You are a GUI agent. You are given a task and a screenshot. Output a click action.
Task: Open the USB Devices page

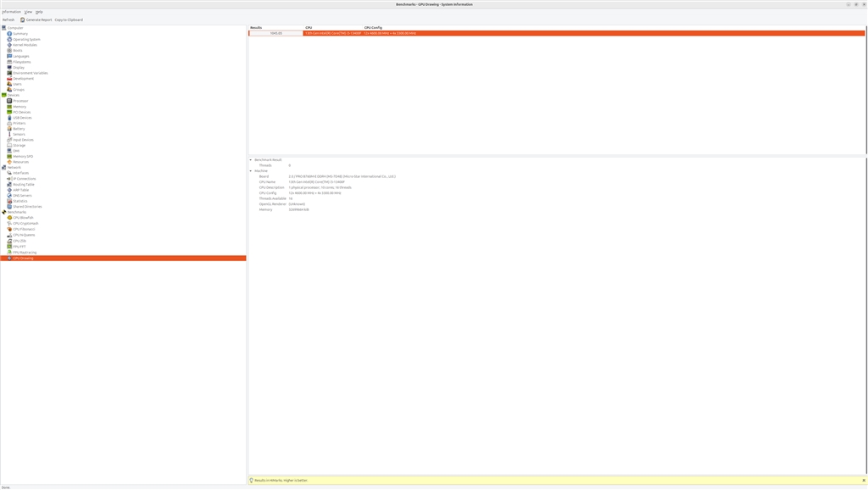[x=21, y=117]
